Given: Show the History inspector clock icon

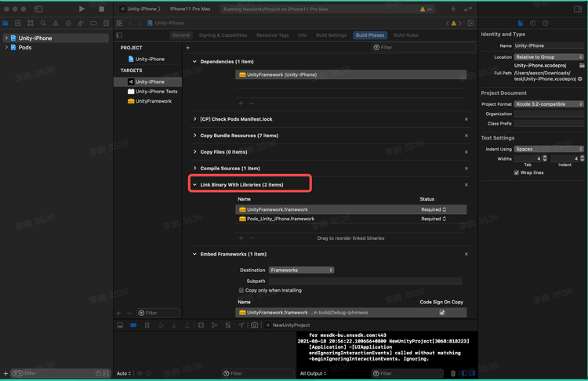Looking at the screenshot, I should point(533,24).
